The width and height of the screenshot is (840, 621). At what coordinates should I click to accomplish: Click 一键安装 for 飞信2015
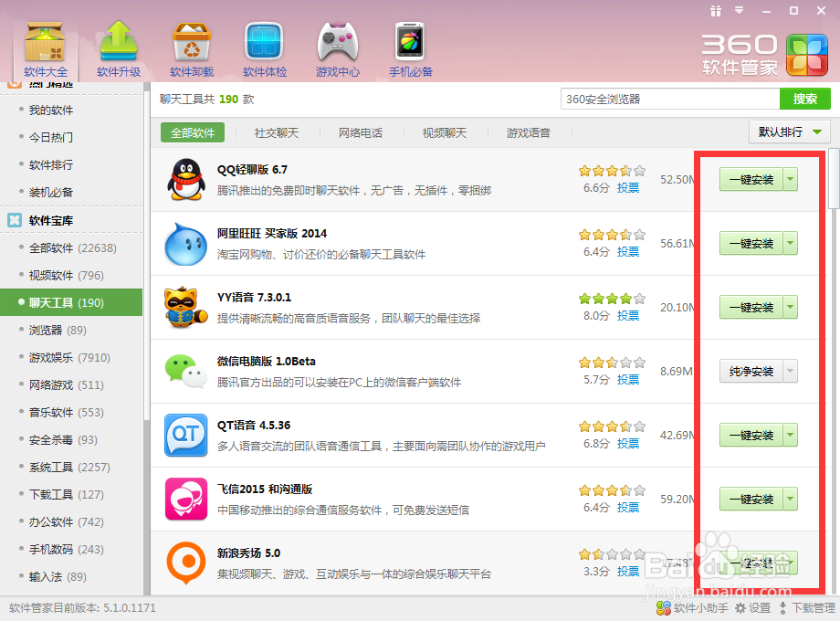751,499
